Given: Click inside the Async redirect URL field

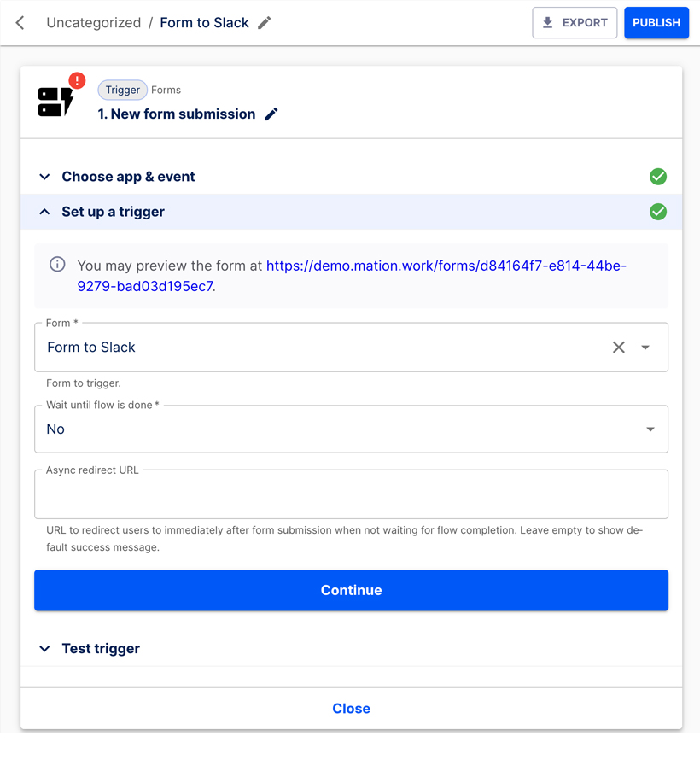Looking at the screenshot, I should [x=351, y=494].
